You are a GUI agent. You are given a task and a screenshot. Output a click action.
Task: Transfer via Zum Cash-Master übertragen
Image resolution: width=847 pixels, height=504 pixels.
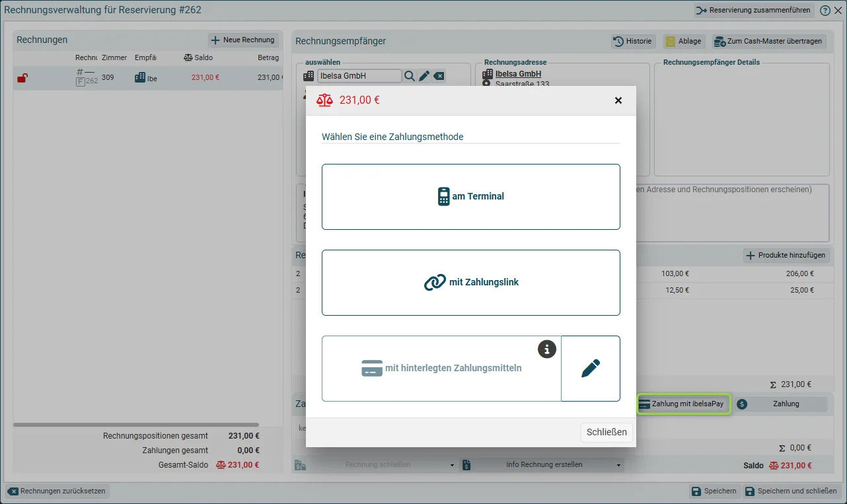(769, 41)
